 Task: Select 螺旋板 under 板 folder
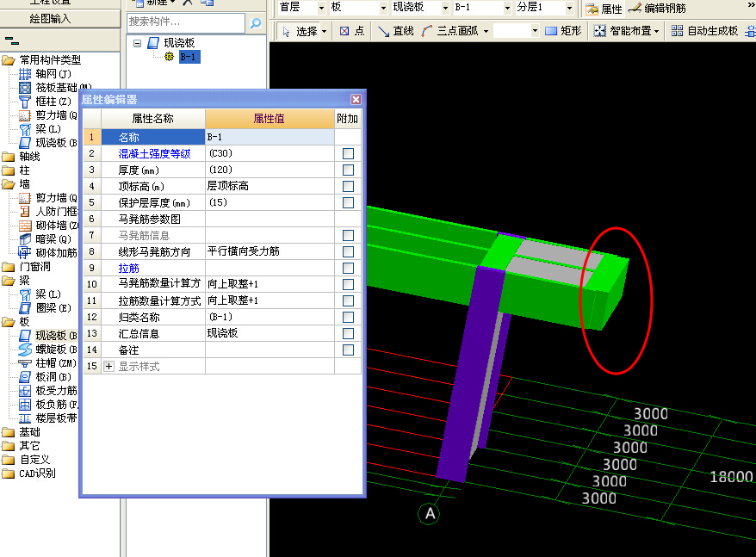[48, 350]
